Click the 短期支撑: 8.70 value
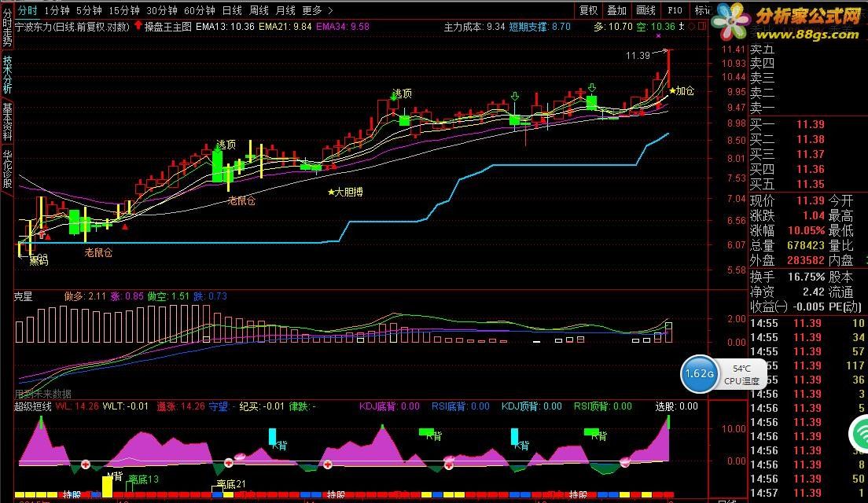 [x=539, y=26]
